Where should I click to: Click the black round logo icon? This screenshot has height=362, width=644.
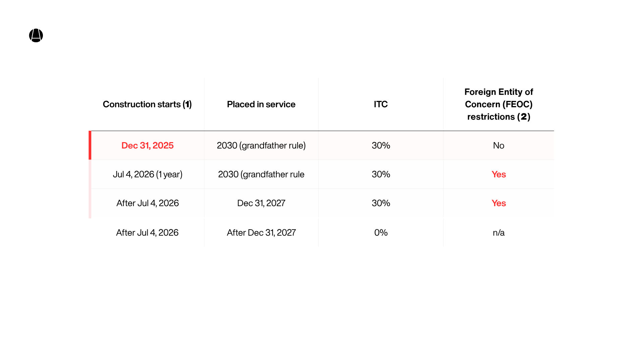pyautogui.click(x=36, y=36)
